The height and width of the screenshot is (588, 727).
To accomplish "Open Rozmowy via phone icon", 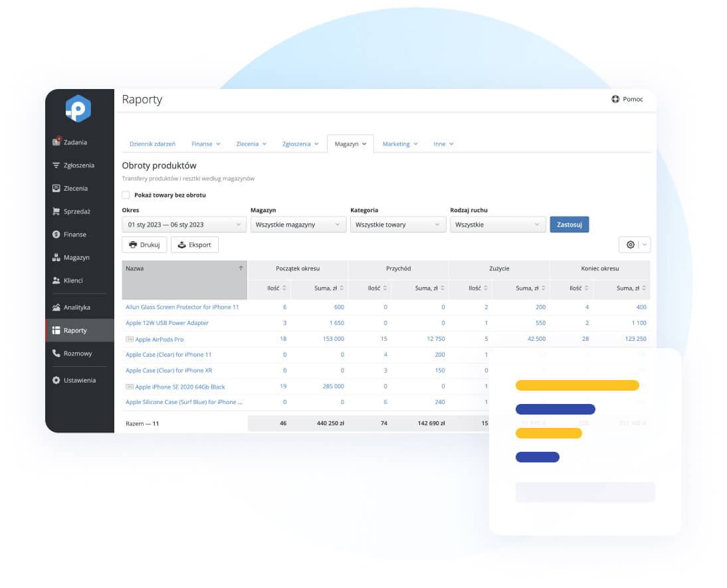I will [x=56, y=353].
